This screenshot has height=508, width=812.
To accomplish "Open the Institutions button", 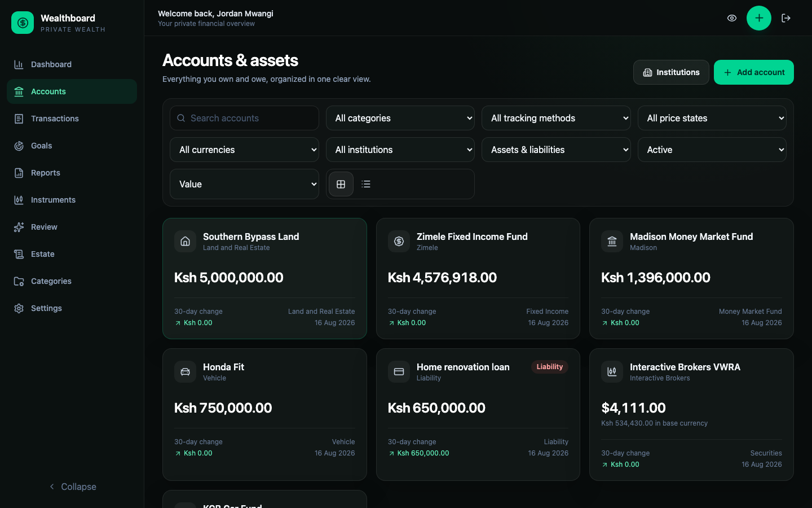I will 671,72.
